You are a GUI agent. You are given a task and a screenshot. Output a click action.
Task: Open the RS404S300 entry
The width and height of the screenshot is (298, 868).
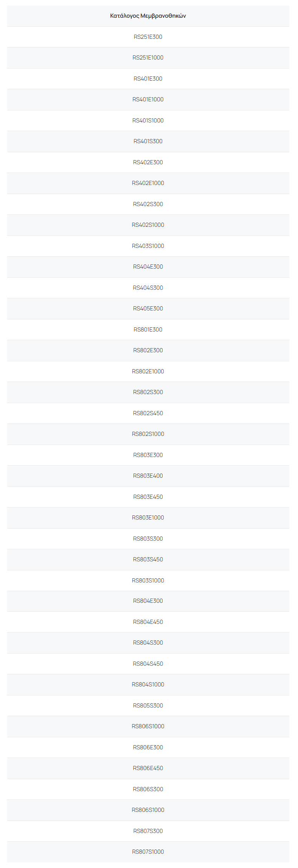[148, 288]
